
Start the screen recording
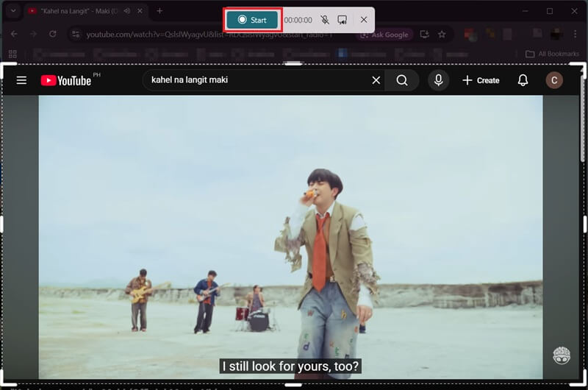[x=252, y=20]
